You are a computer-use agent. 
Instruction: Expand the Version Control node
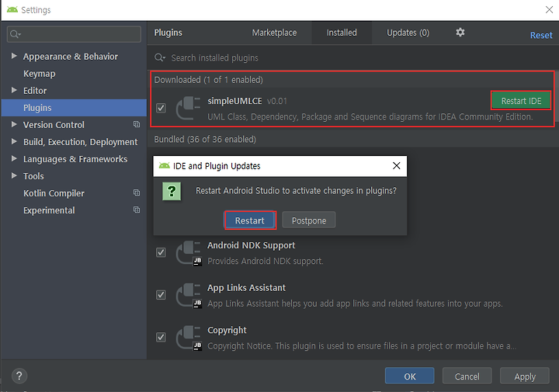pos(14,124)
